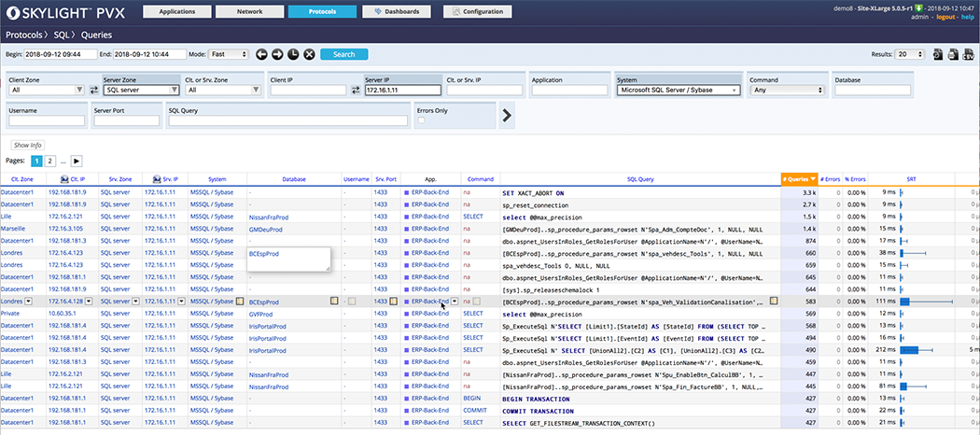
Task: Open the Clt. or Srv. Zone dropdown
Action: [222, 90]
